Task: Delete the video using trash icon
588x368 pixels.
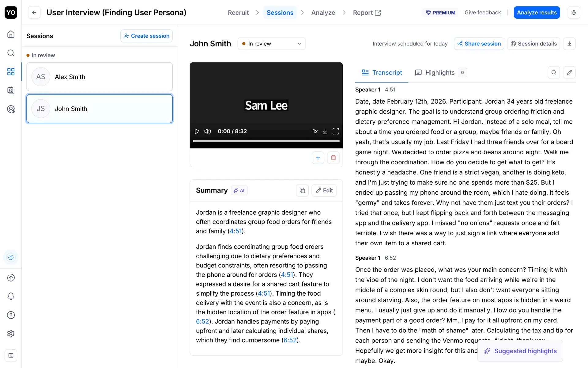Action: coord(334,158)
